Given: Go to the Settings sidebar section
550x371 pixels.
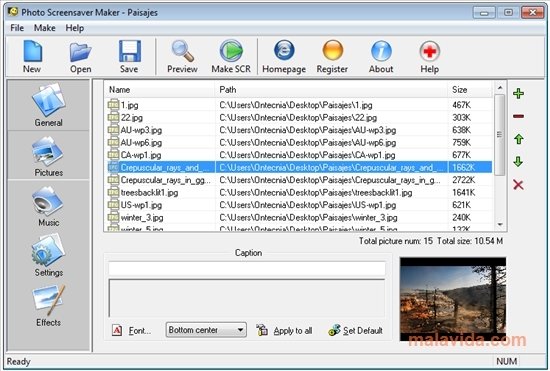Looking at the screenshot, I should click(48, 256).
